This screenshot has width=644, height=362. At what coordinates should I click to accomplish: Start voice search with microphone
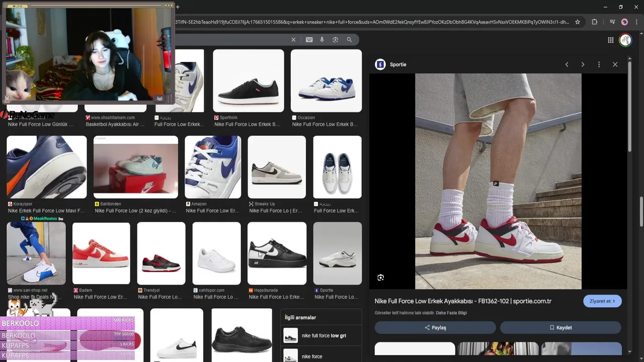[x=322, y=40]
